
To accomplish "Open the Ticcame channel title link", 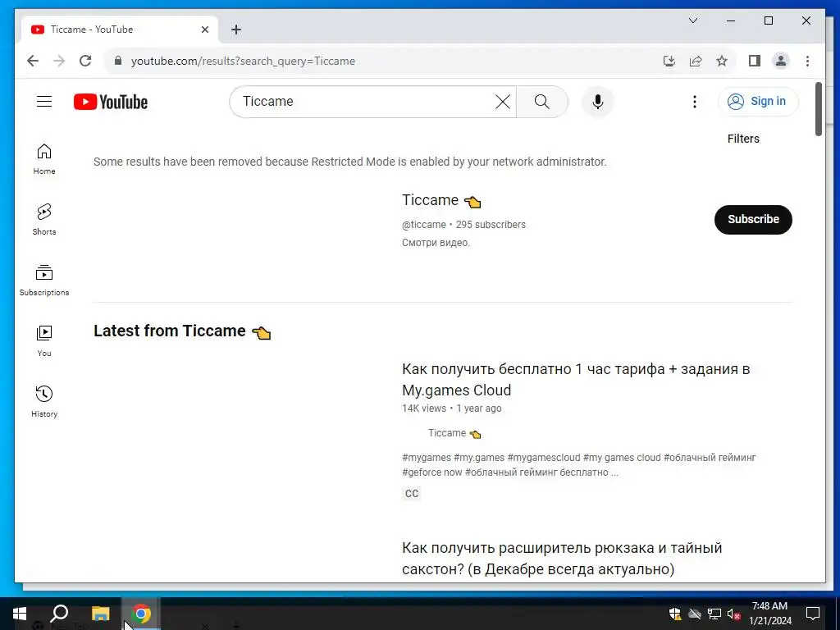I will [441, 200].
